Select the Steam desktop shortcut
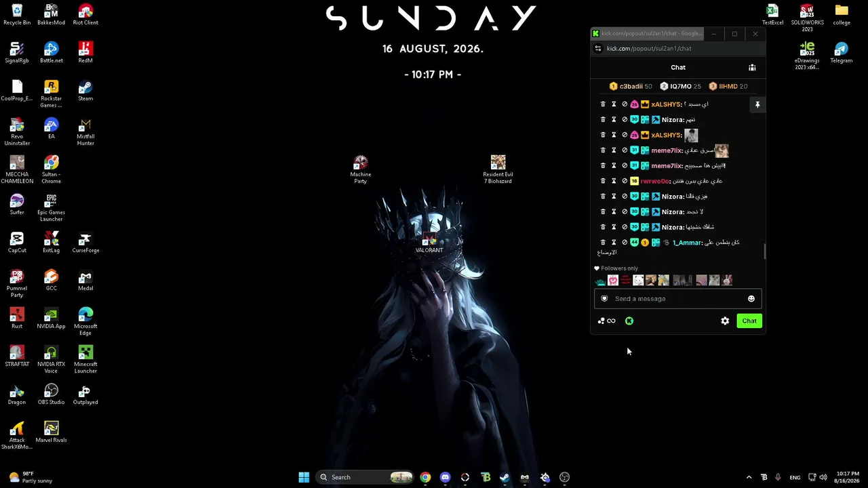This screenshot has height=488, width=868. [85, 91]
